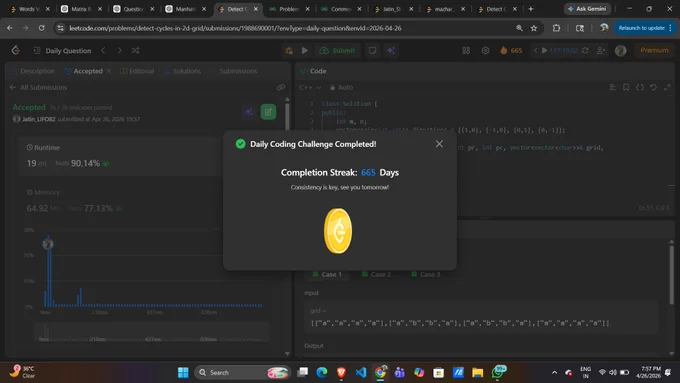The image size is (680, 383).
Task: Close the Daily Coding Challenge Completed dialog
Action: (439, 144)
